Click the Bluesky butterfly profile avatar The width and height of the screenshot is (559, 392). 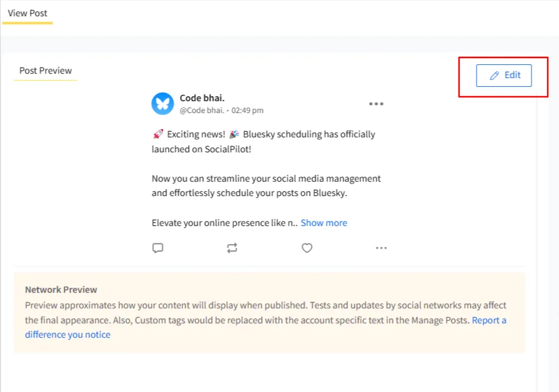click(162, 104)
